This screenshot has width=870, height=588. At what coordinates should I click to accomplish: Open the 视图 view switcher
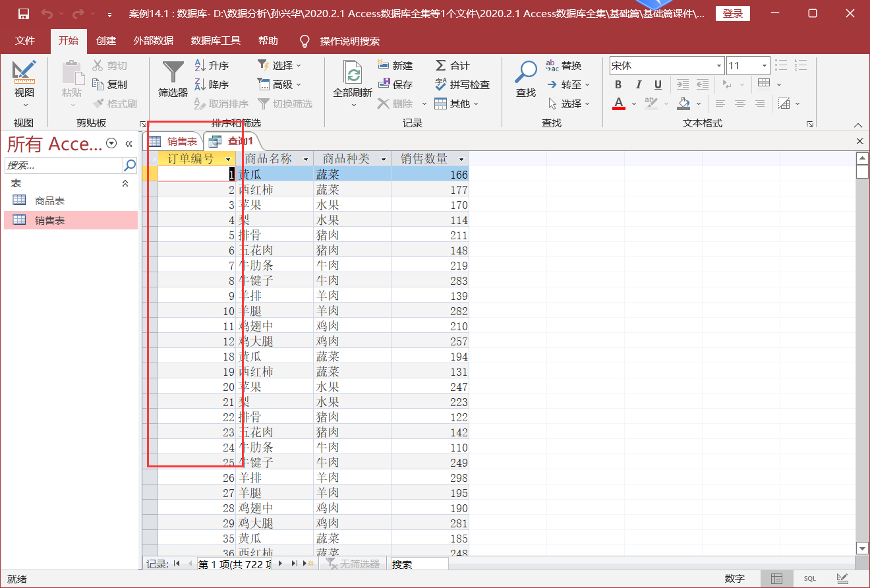click(x=24, y=84)
